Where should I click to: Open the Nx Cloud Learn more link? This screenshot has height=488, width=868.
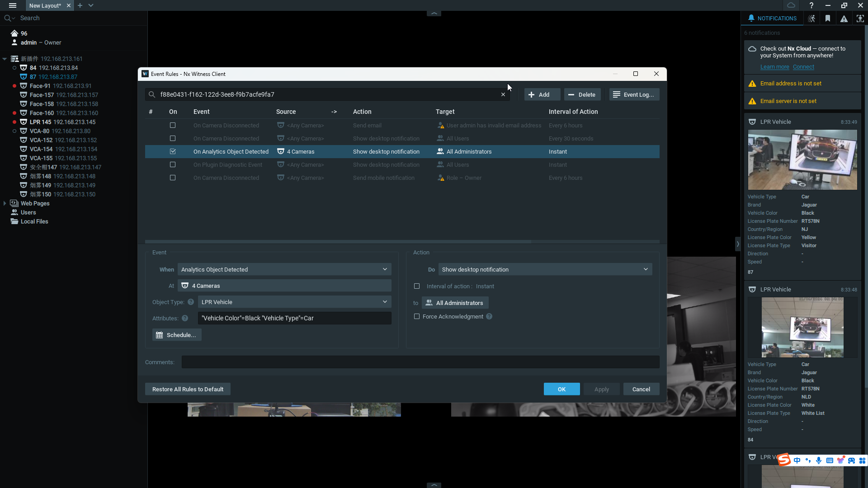click(x=774, y=67)
